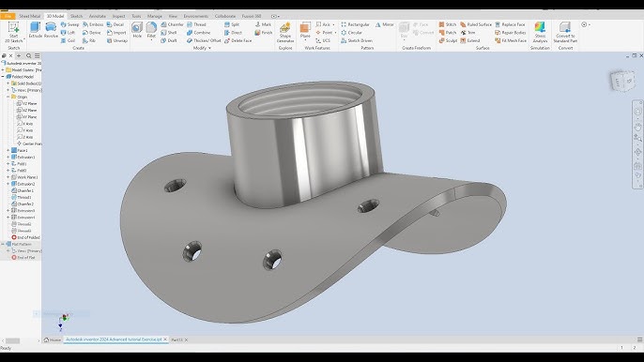This screenshot has width=644, height=362.
Task: Click the Thread tool in Modify
Action: [197, 24]
